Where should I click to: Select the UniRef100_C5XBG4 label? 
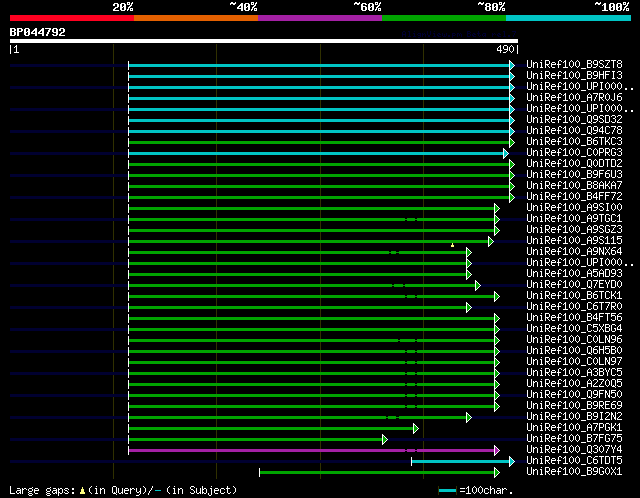(574, 329)
